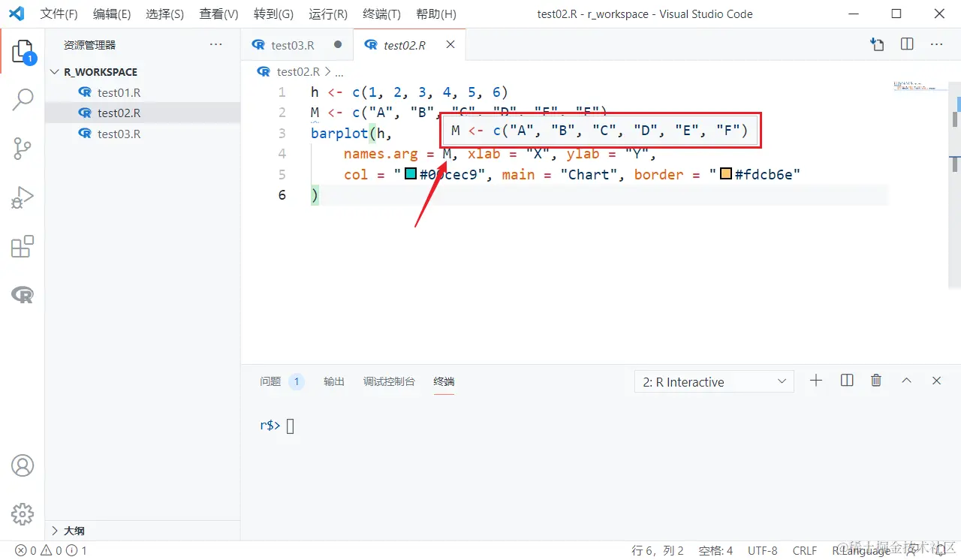Maximize the panel with up chevron
961x560 pixels.
point(906,381)
